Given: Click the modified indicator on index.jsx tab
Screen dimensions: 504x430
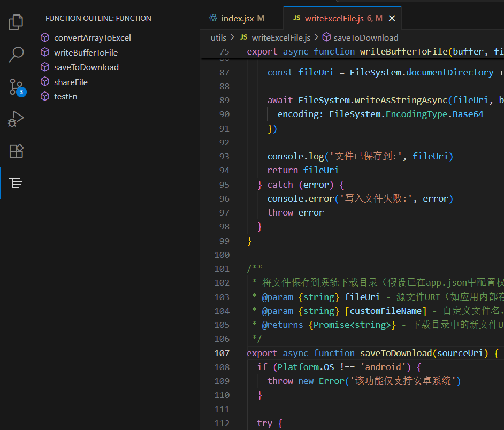Looking at the screenshot, I should (261, 18).
